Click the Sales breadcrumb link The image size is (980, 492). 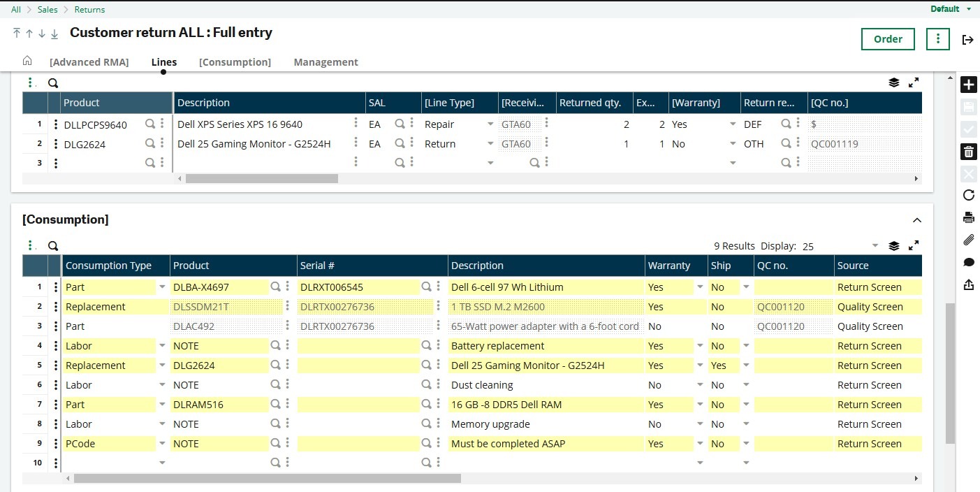47,10
